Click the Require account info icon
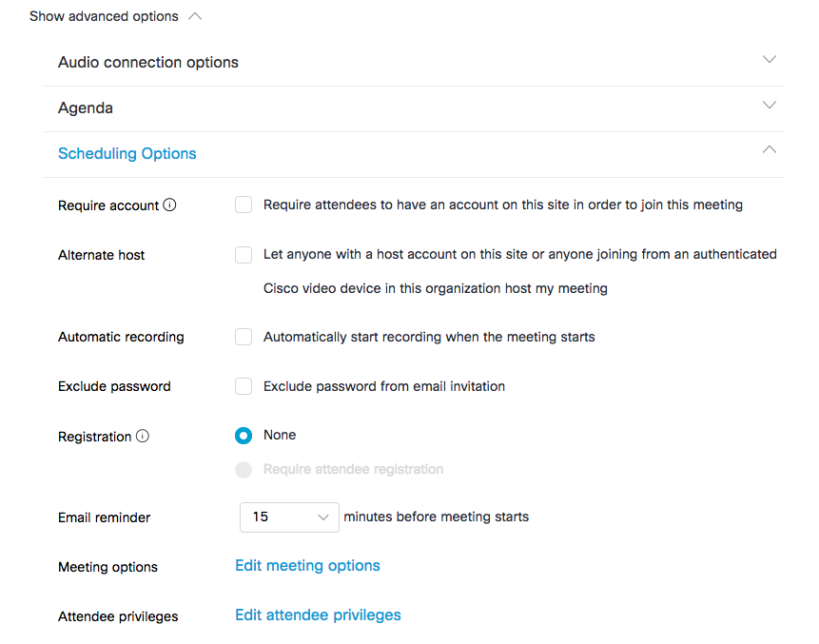819x644 pixels. tap(170, 205)
